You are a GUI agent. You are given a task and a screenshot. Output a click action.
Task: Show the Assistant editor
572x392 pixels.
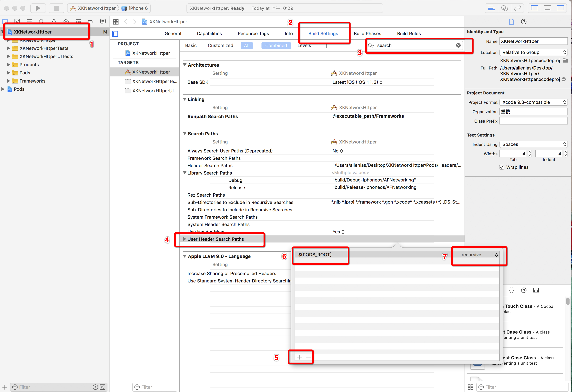tap(504, 8)
